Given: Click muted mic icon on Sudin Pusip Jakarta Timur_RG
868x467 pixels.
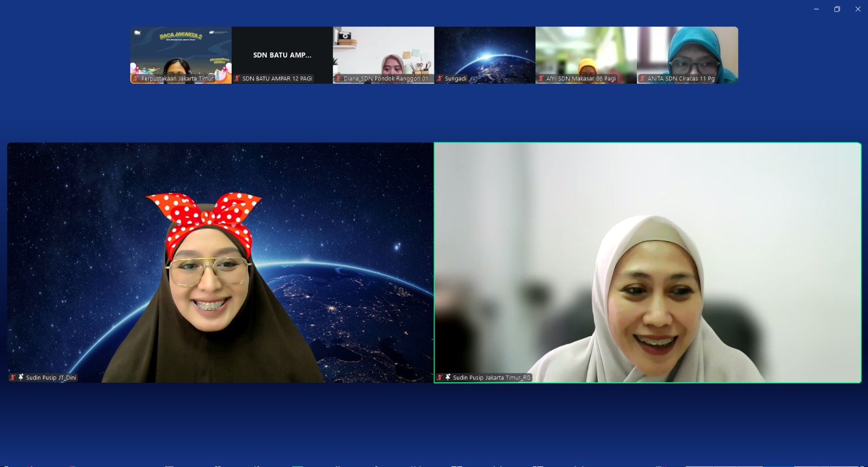Looking at the screenshot, I should point(439,377).
